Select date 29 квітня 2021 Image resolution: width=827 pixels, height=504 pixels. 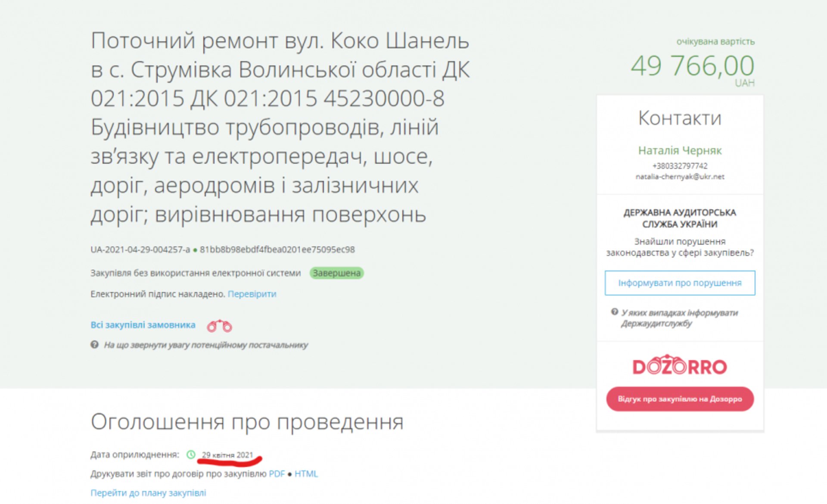point(227,455)
